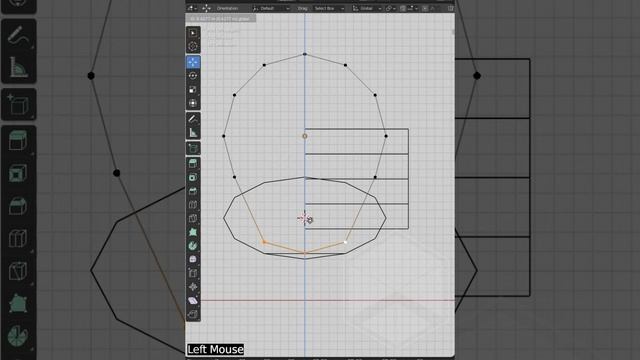Activate the Rip Region tool
Image resolution: width=640 pixels, height=360 pixels.
(193, 314)
